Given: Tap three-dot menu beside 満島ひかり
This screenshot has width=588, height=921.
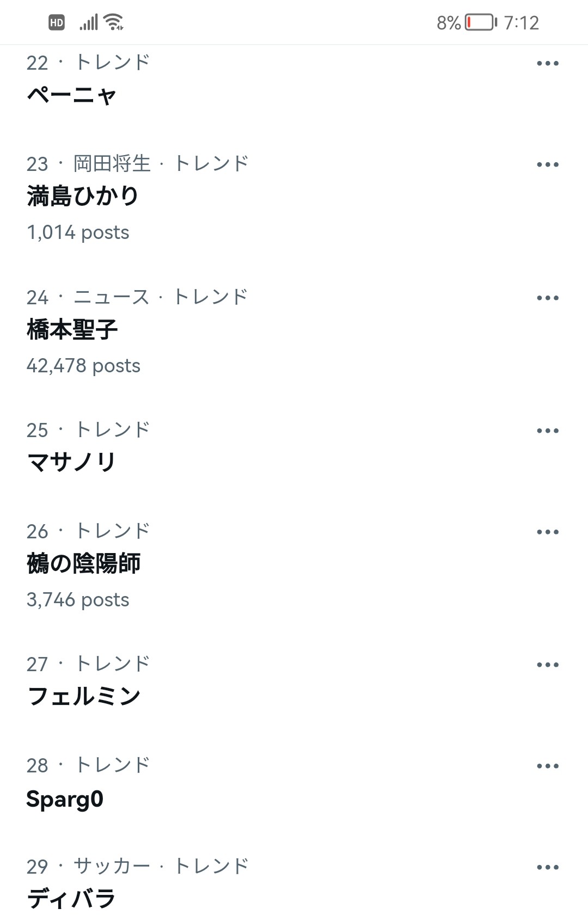Looking at the screenshot, I should 547,165.
